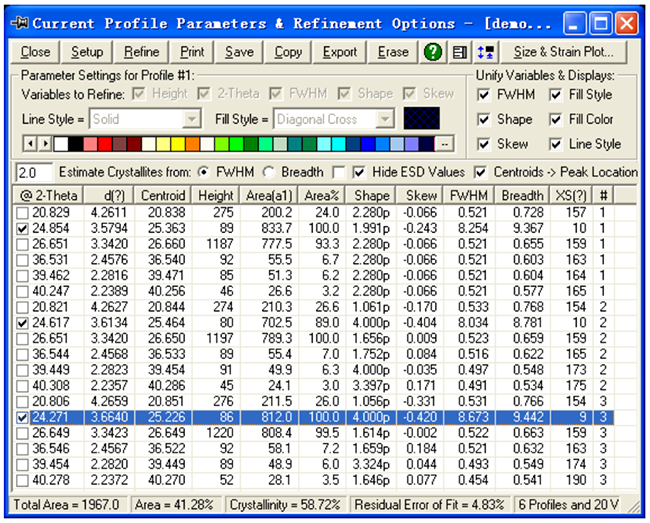650x523 pixels.
Task: Click the FWHM column header
Action: click(469, 195)
